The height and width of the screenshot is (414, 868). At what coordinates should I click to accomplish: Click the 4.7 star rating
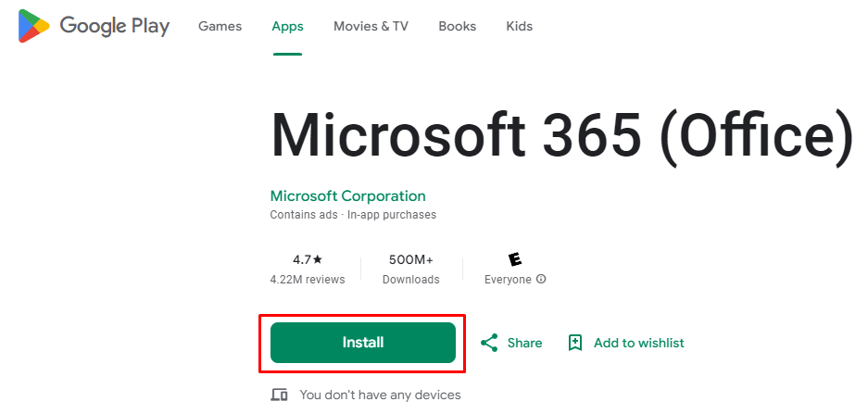[x=308, y=259]
